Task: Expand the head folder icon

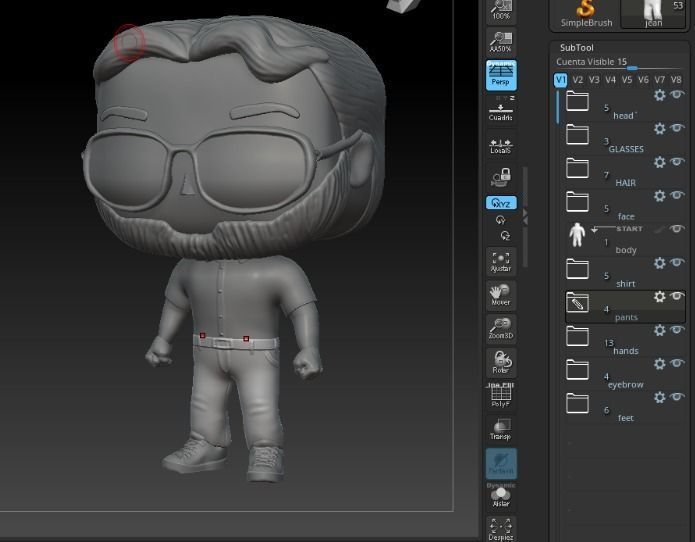Action: point(577,101)
